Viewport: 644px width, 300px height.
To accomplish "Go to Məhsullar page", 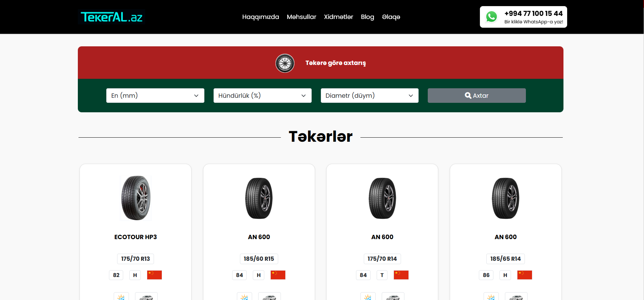I will tap(301, 17).
